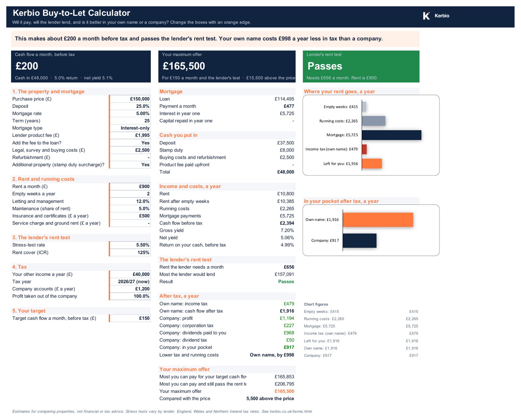This screenshot has height=420, width=521.
Task: Edit the Target cash flow £150 cell
Action: pyautogui.click(x=130, y=318)
